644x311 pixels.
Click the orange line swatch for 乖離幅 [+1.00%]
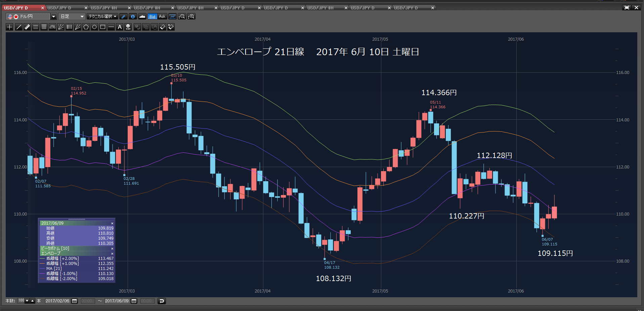42,264
